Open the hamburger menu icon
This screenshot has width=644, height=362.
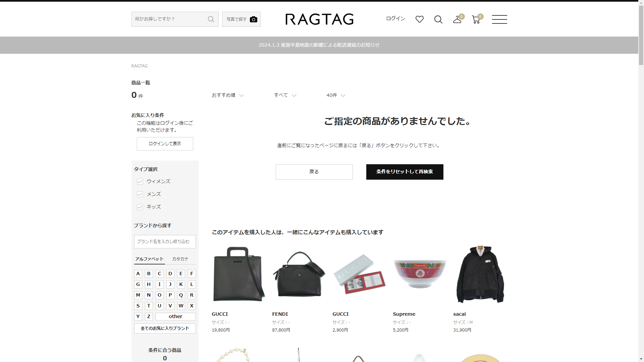tap(499, 19)
